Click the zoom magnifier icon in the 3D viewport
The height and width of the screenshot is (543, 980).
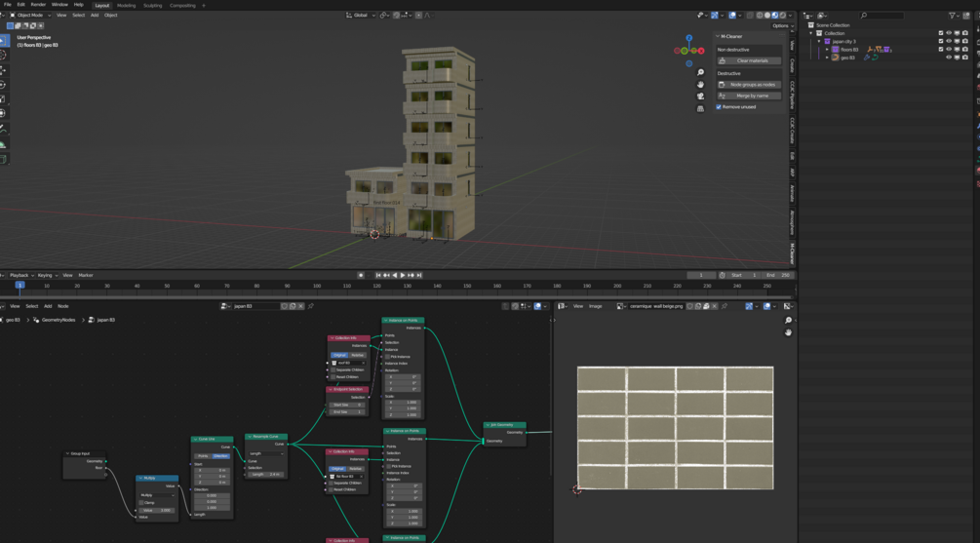click(700, 73)
